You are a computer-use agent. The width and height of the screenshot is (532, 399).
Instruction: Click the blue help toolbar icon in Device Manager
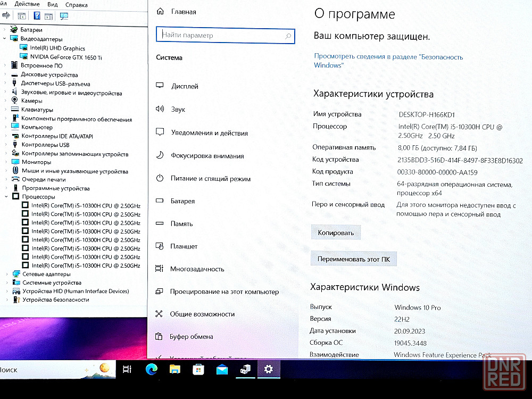(37, 15)
